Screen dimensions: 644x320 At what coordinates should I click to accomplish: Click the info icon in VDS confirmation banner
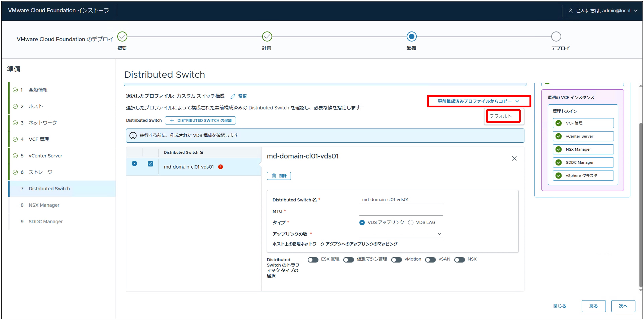point(133,136)
